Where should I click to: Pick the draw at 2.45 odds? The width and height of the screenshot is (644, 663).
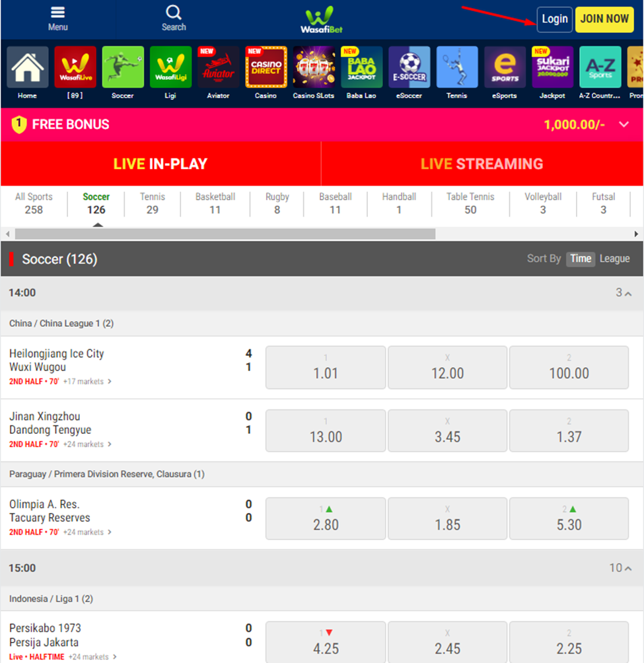pyautogui.click(x=447, y=642)
